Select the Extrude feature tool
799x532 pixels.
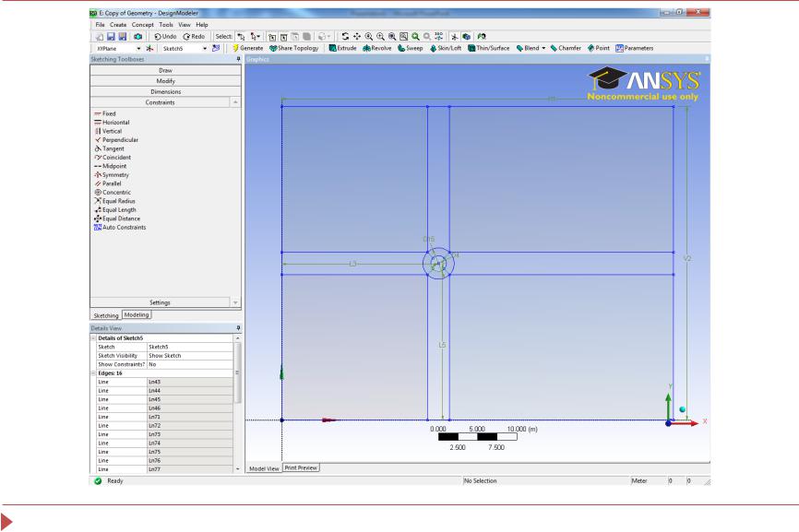point(342,48)
